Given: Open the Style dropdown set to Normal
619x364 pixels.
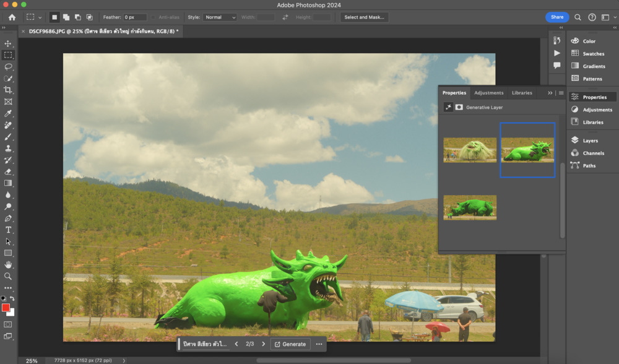Looking at the screenshot, I should pyautogui.click(x=220, y=17).
